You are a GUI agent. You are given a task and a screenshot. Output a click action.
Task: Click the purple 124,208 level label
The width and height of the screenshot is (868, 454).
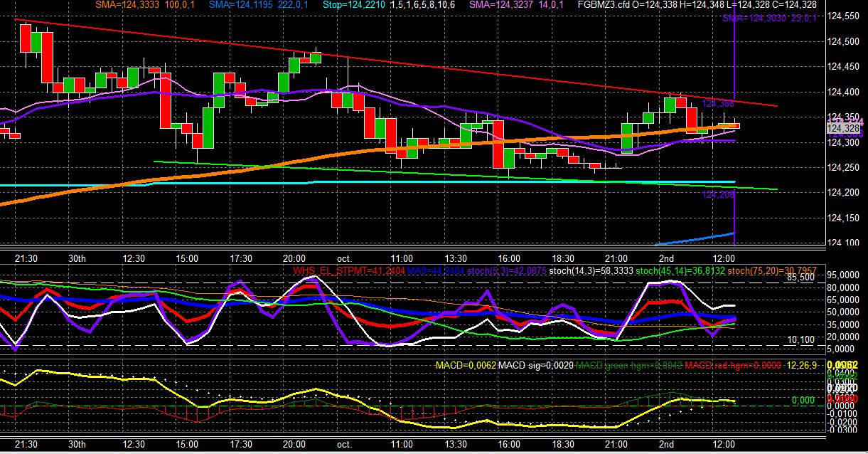coord(718,194)
